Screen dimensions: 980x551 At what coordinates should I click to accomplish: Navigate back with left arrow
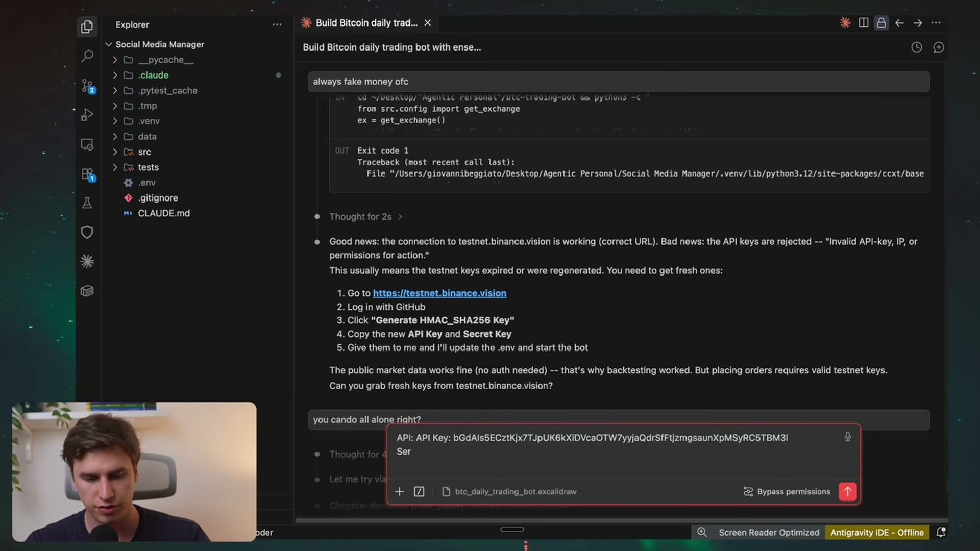900,23
